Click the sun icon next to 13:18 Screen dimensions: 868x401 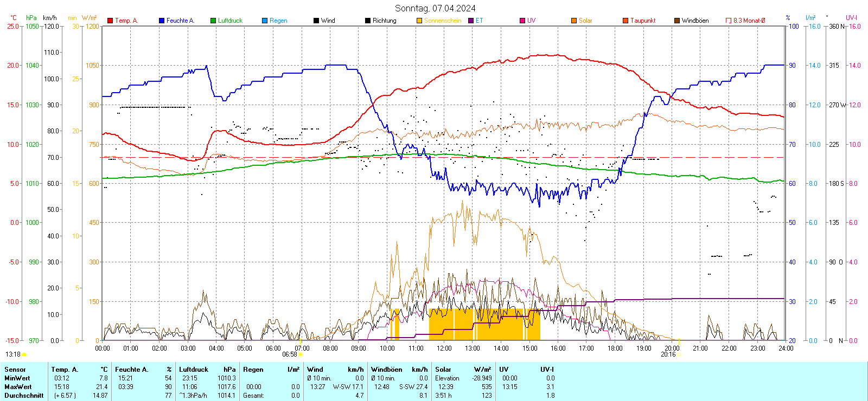coord(24,354)
